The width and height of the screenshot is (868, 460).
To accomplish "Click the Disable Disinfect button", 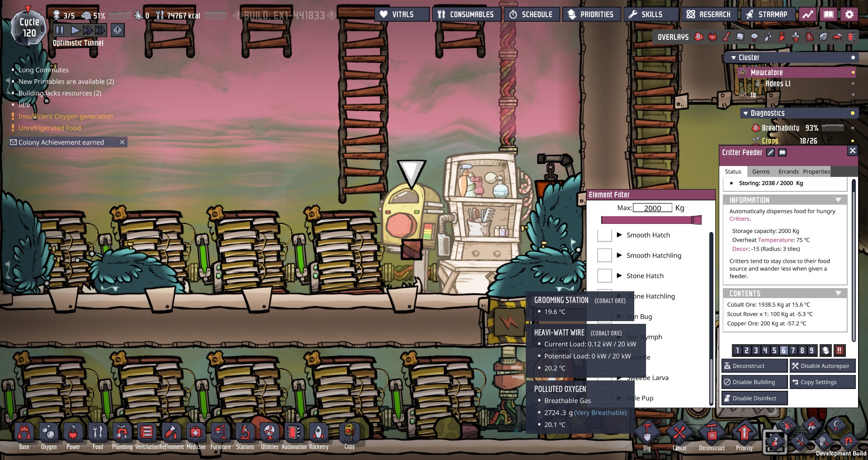I will (x=755, y=398).
